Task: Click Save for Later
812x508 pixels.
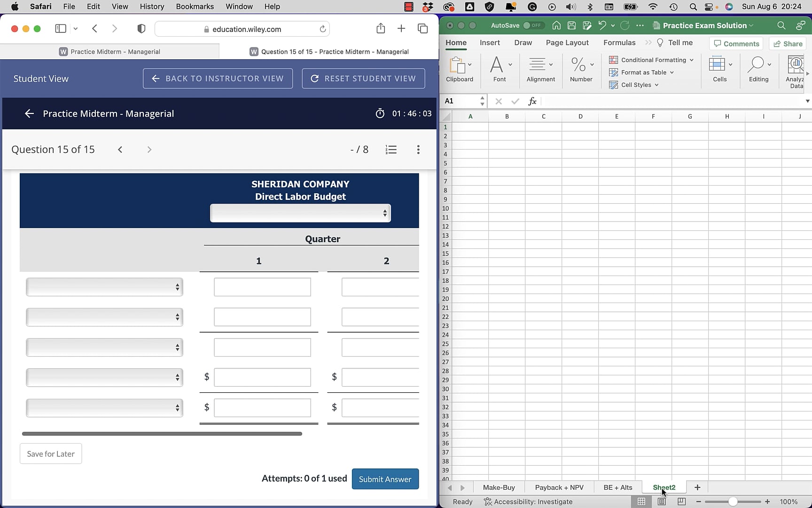Action: tap(50, 453)
